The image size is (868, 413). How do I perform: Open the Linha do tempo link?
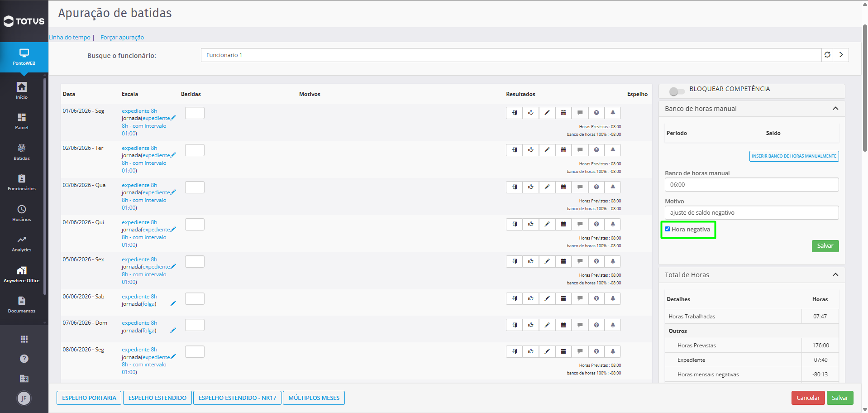70,37
